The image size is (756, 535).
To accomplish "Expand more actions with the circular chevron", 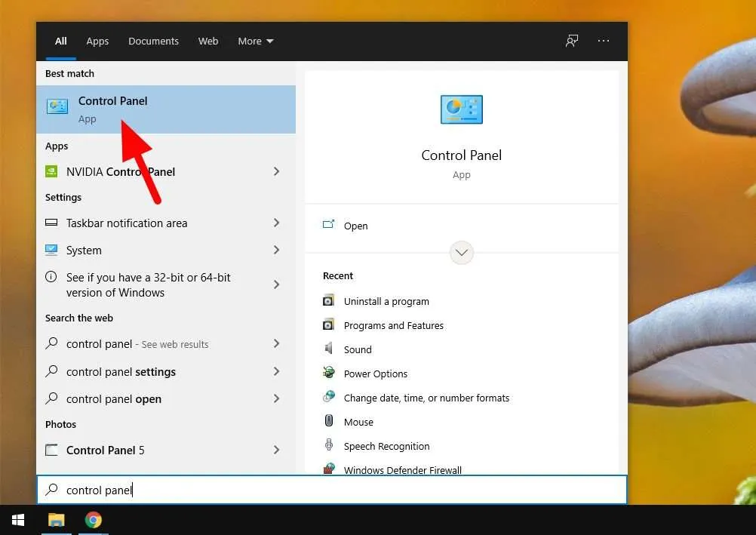I will coord(462,252).
